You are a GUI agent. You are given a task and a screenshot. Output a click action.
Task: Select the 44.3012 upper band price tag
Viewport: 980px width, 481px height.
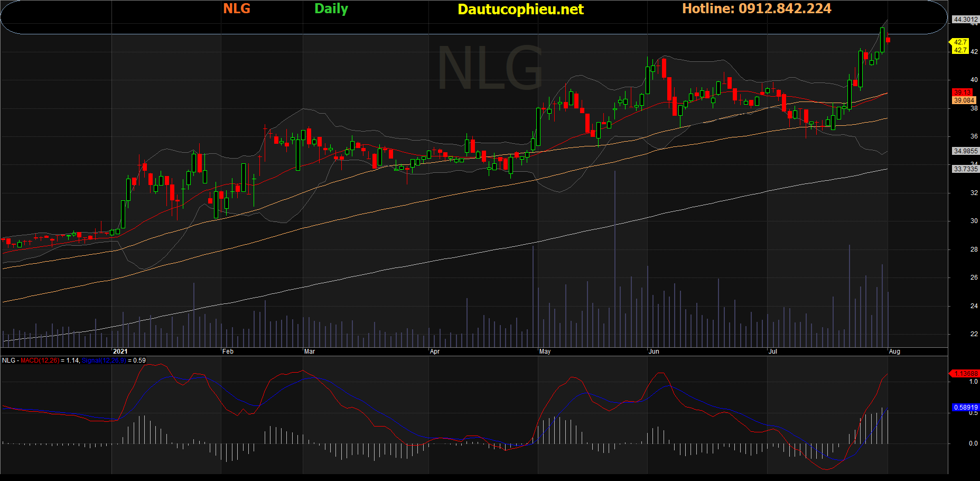(965, 20)
